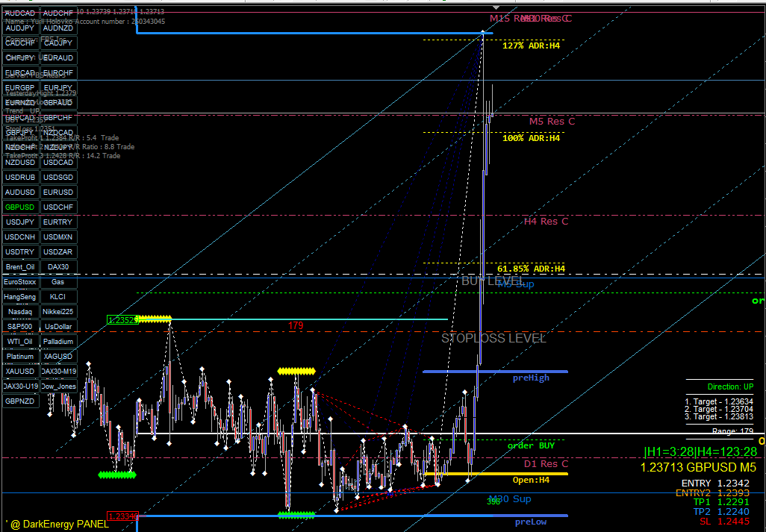The width and height of the screenshot is (766, 532).
Task: Choose the EURGBP symbol button
Action: (x=20, y=88)
